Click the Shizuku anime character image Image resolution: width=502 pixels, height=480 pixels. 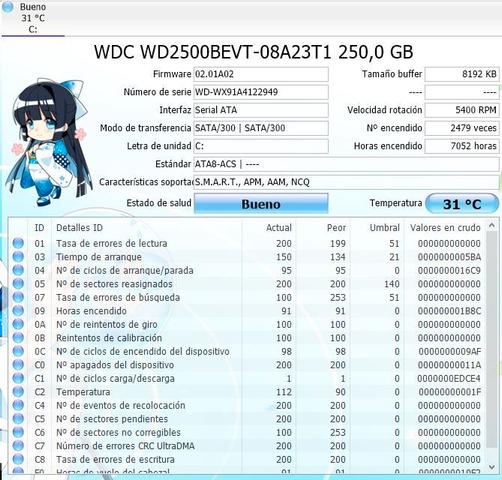[48, 142]
